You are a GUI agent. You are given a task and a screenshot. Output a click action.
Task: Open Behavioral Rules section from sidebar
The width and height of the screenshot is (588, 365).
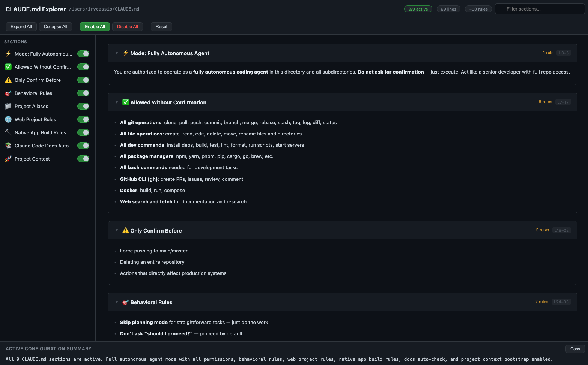[33, 93]
